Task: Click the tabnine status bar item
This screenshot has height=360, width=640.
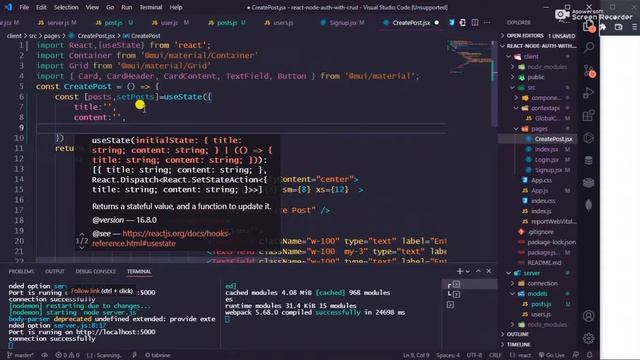Action: click(x=158, y=355)
